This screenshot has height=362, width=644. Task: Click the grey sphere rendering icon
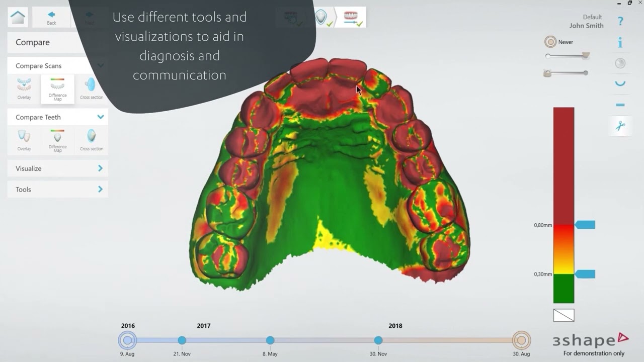point(620,63)
